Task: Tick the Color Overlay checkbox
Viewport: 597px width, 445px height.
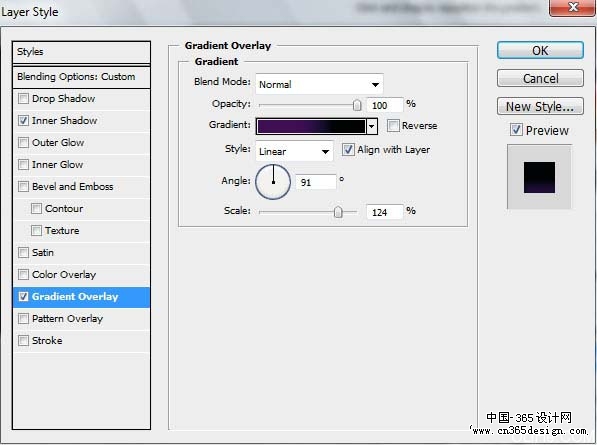Action: click(x=23, y=274)
